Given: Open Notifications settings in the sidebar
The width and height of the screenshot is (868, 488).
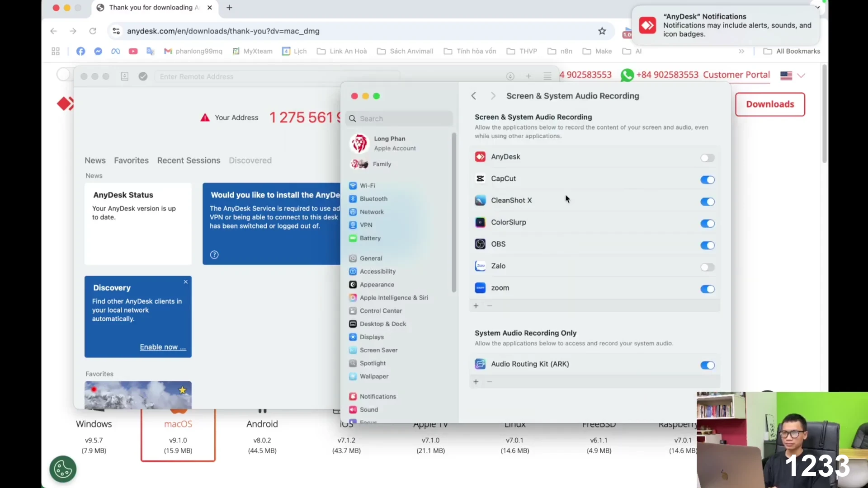Looking at the screenshot, I should click(373, 397).
